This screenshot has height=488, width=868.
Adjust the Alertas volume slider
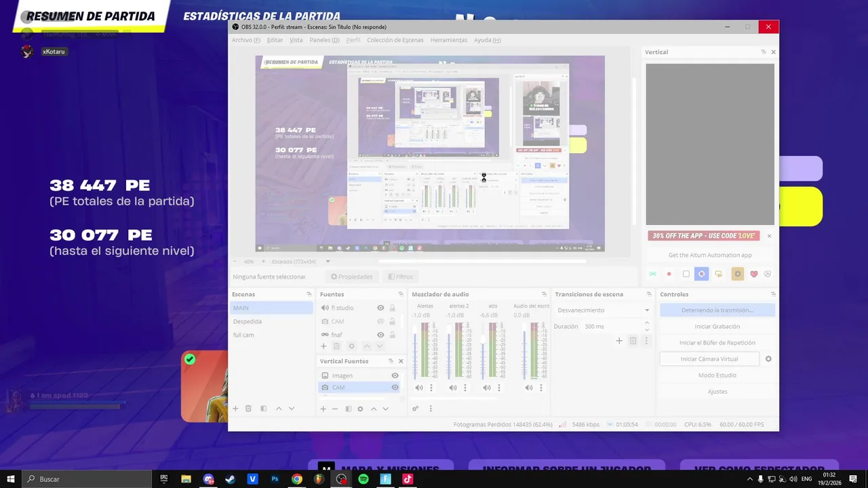pos(416,350)
